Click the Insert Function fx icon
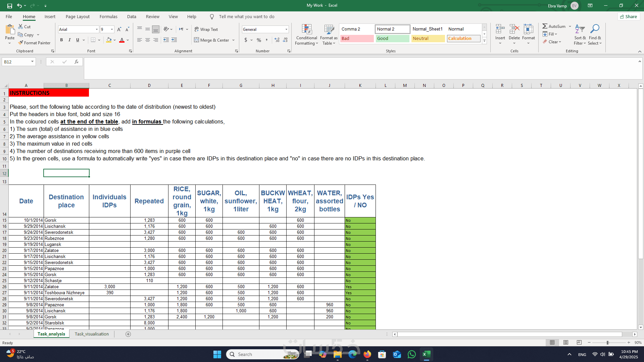The image size is (644, 362). point(77,62)
